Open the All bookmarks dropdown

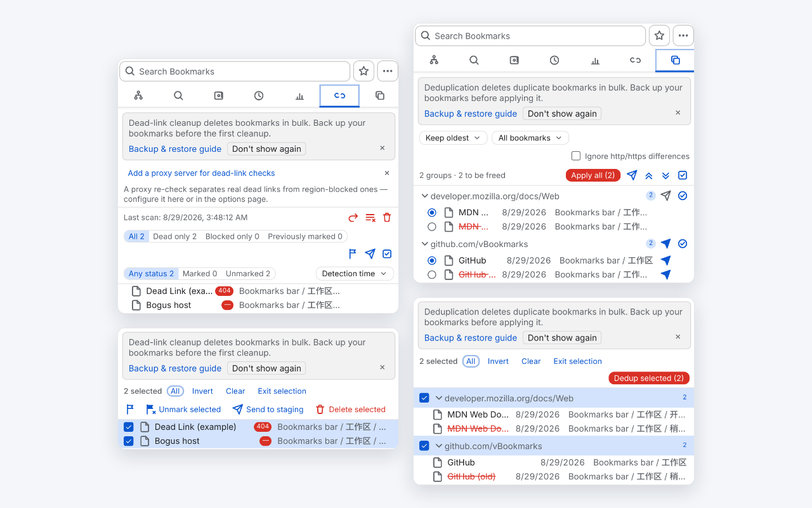click(530, 138)
